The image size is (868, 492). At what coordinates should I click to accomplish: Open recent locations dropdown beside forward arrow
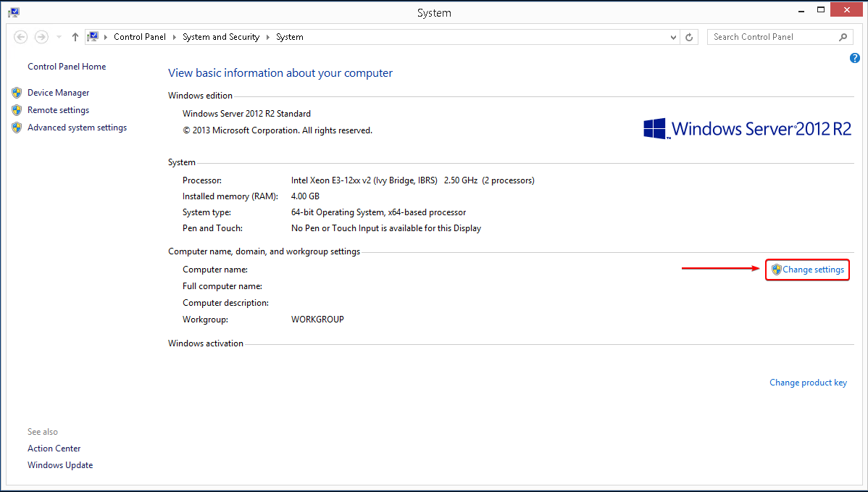(x=58, y=36)
